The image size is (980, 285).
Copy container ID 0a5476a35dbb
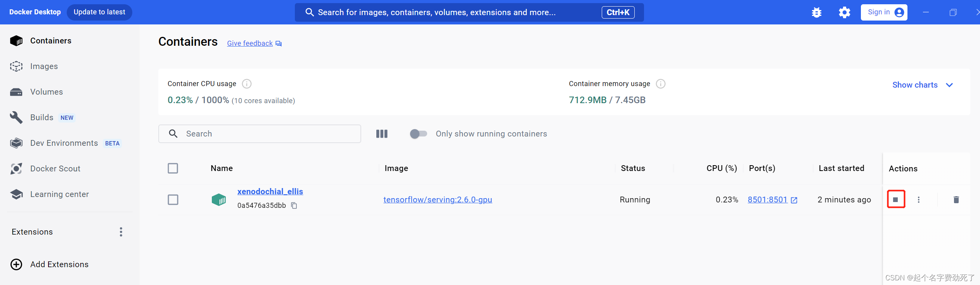[x=294, y=206]
